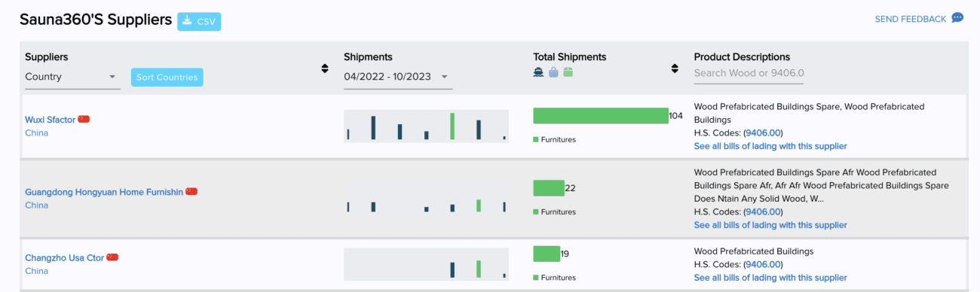
Task: Click the Sort Countries button
Action: 167,77
